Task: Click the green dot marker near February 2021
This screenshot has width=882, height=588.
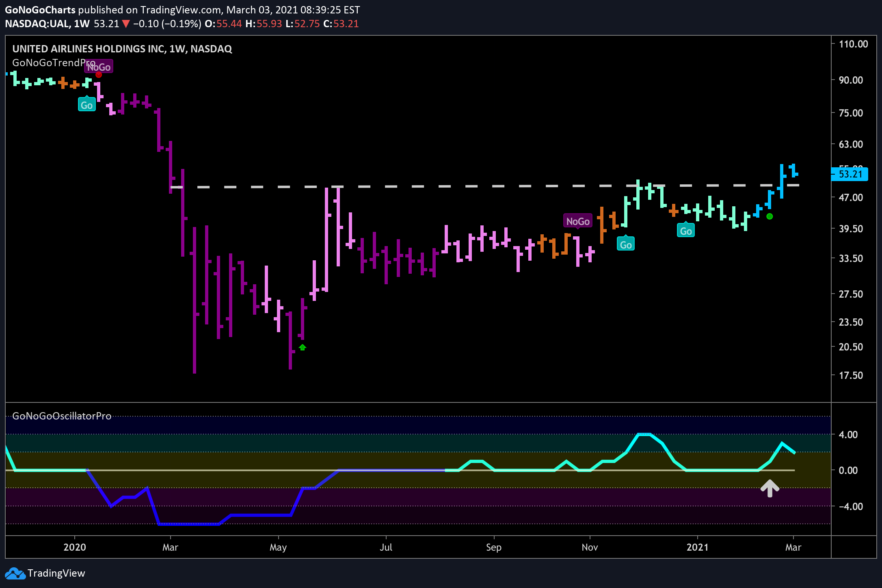Action: coord(770,216)
